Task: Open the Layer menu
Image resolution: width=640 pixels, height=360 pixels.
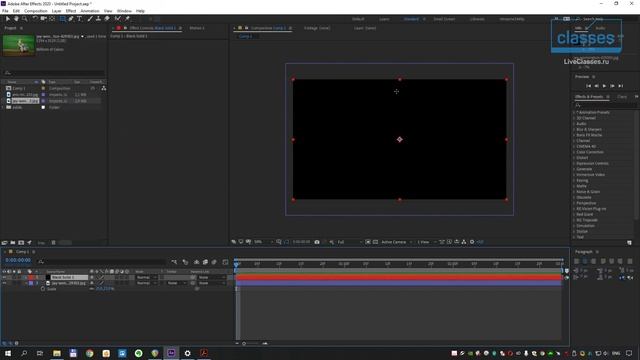Action: click(57, 11)
